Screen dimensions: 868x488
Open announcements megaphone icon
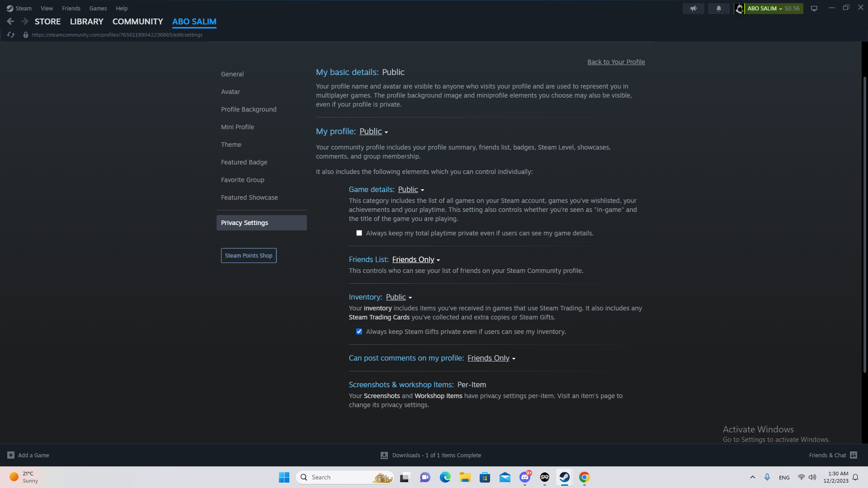[x=693, y=9]
